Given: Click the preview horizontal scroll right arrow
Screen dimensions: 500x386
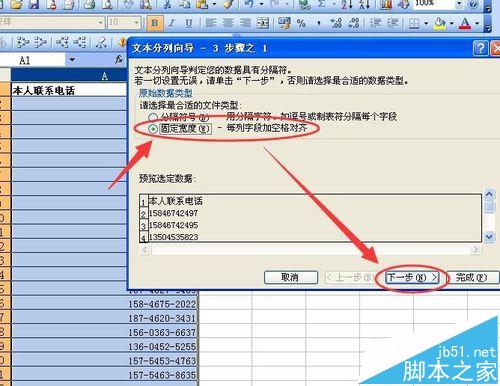Looking at the screenshot, I should click(x=475, y=250).
